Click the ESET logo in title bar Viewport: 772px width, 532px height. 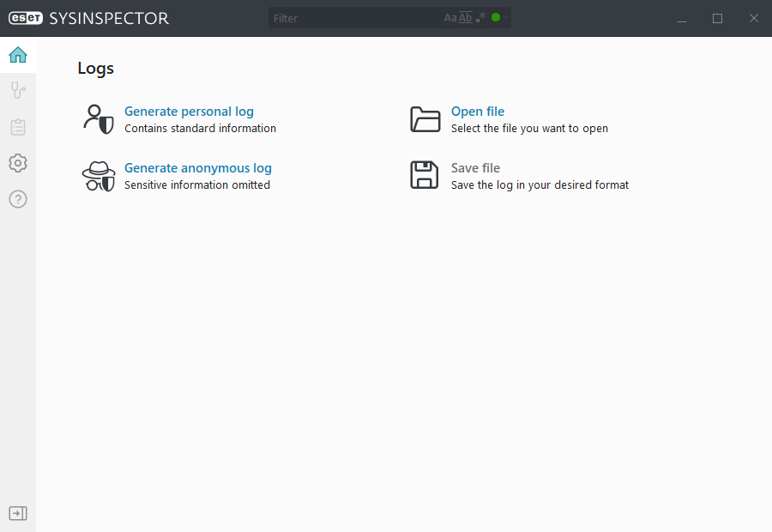click(26, 18)
